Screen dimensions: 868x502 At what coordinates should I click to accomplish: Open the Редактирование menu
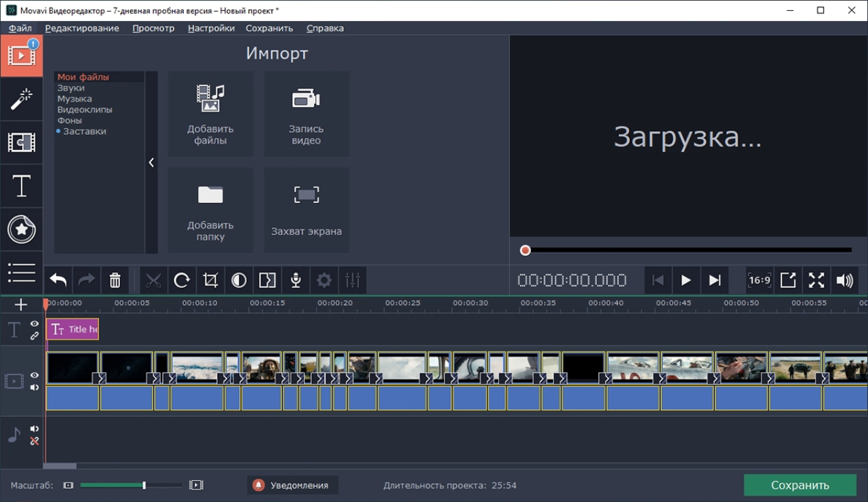pyautogui.click(x=82, y=28)
